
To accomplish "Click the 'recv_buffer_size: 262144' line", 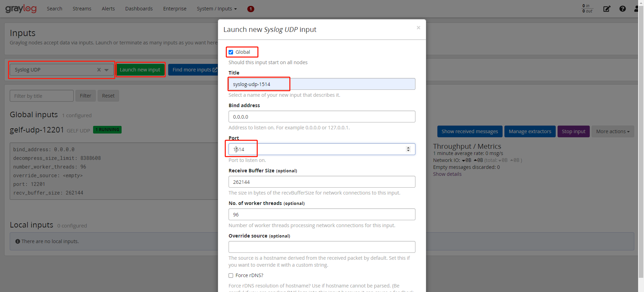I will (48, 193).
